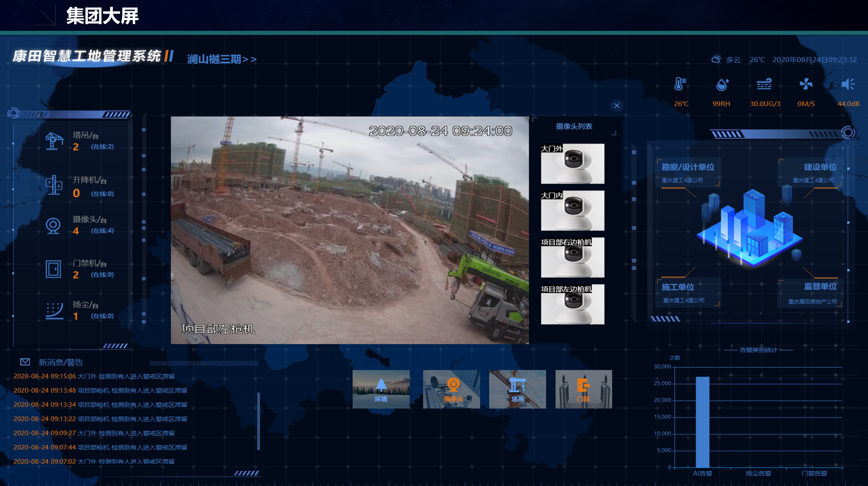Click the elevator (升降机) device icon
Screen dimensions: 868x486
[54, 185]
